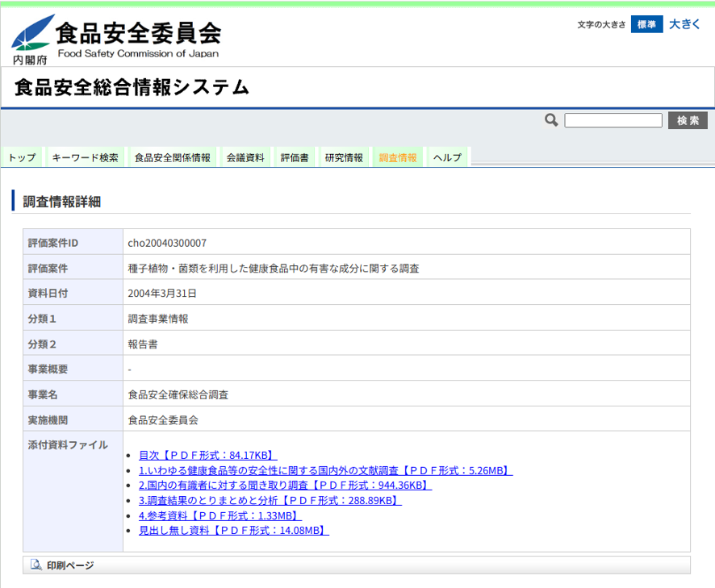715x588 pixels.
Task: Open the 見出し無し資料 PDF link
Action: click(x=234, y=531)
